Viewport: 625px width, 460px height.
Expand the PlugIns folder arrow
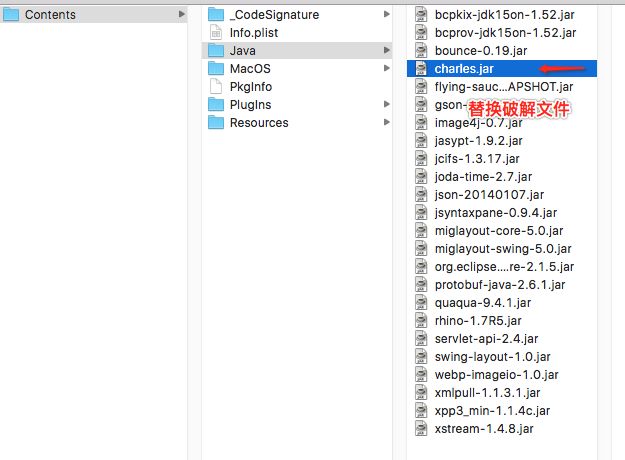click(x=386, y=104)
